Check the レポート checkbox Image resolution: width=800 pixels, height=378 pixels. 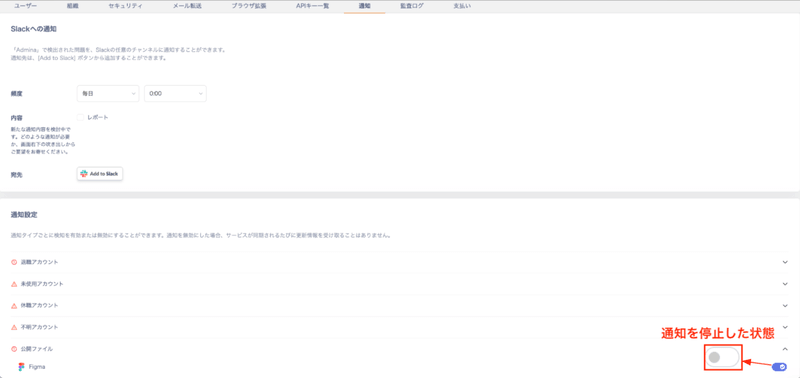(81, 117)
